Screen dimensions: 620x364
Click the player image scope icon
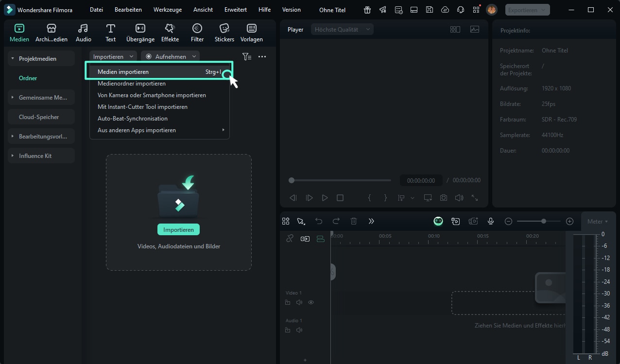[x=475, y=30]
